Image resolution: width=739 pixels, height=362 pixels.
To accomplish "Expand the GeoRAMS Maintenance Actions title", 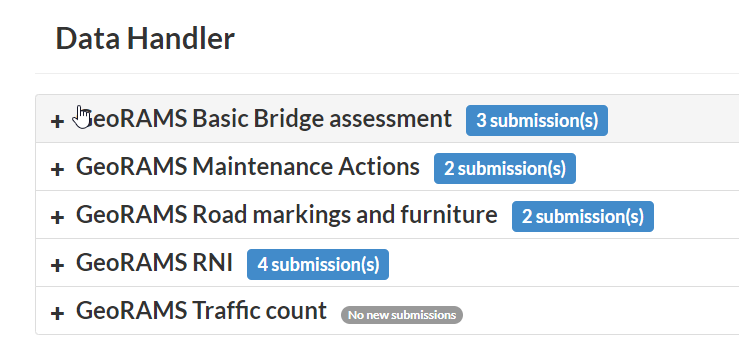I will pos(247,167).
